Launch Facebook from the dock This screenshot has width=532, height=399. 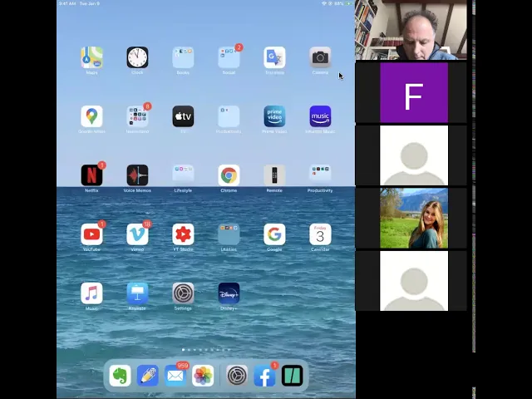tap(264, 376)
